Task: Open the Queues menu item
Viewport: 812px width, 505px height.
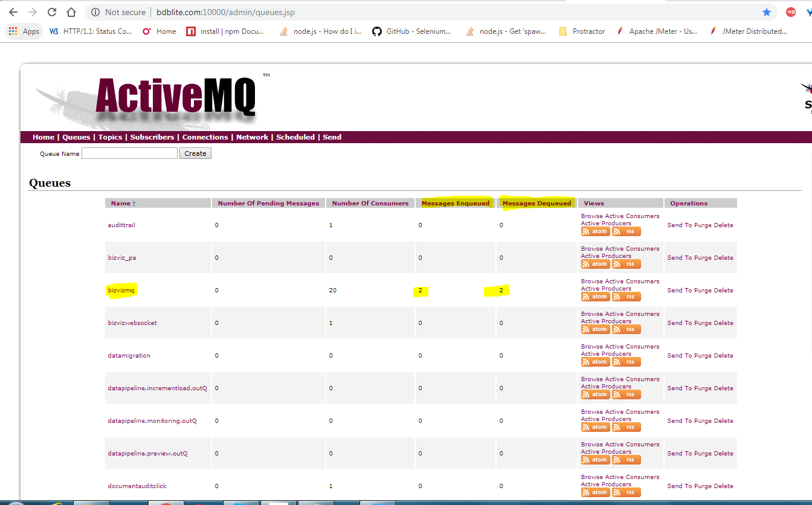Action: (x=76, y=137)
